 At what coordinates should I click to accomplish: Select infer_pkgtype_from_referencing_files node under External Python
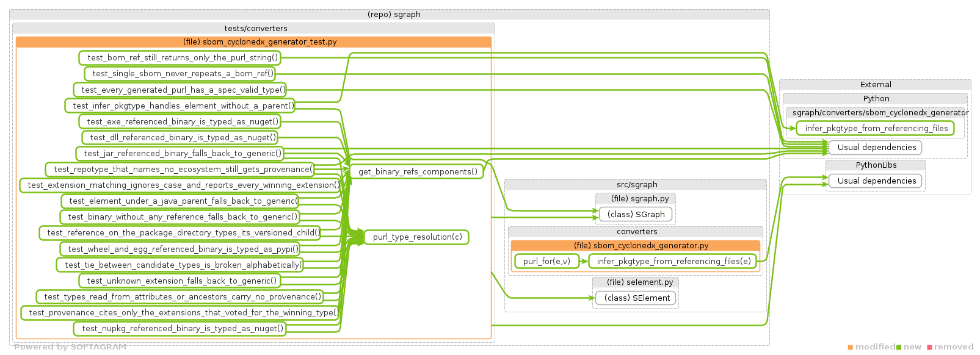876,128
